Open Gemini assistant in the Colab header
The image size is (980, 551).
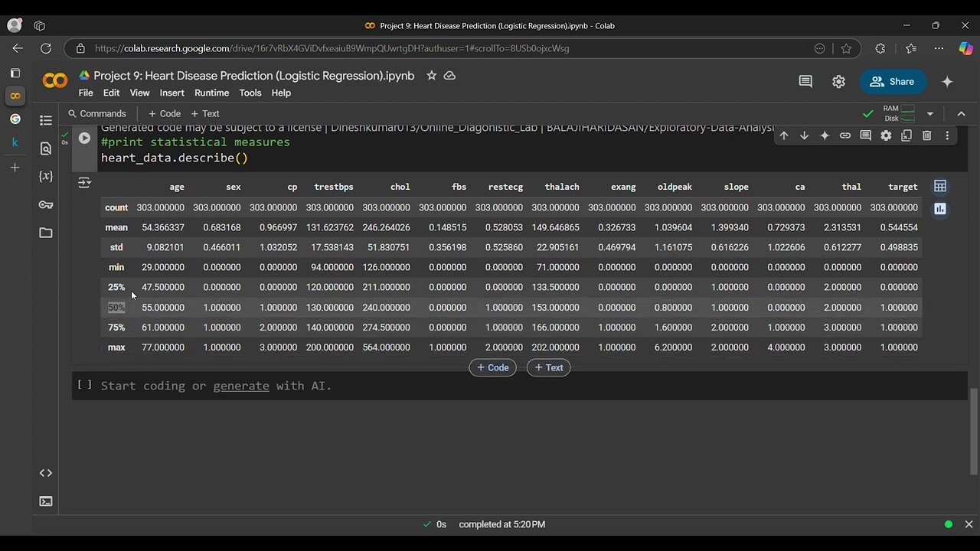[x=947, y=81]
